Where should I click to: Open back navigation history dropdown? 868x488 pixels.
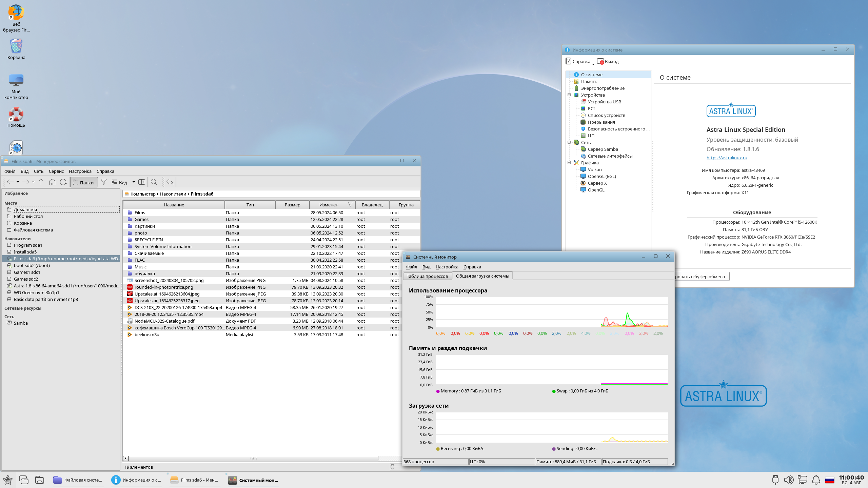(x=18, y=182)
